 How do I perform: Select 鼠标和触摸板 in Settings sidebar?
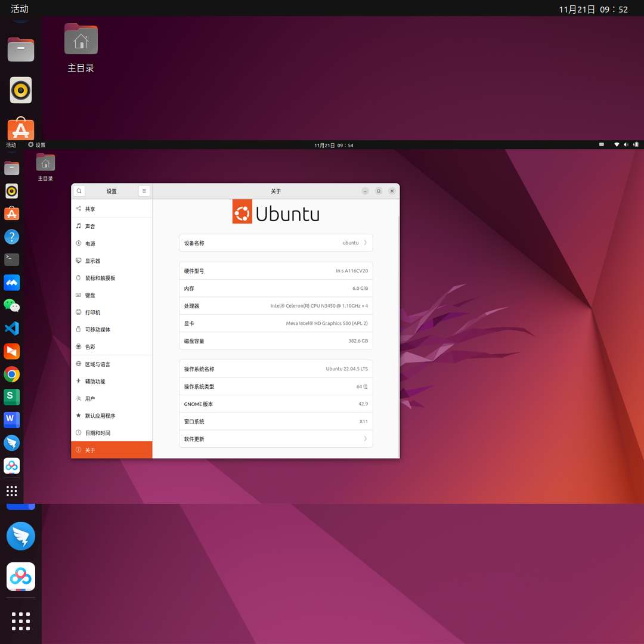click(x=112, y=278)
